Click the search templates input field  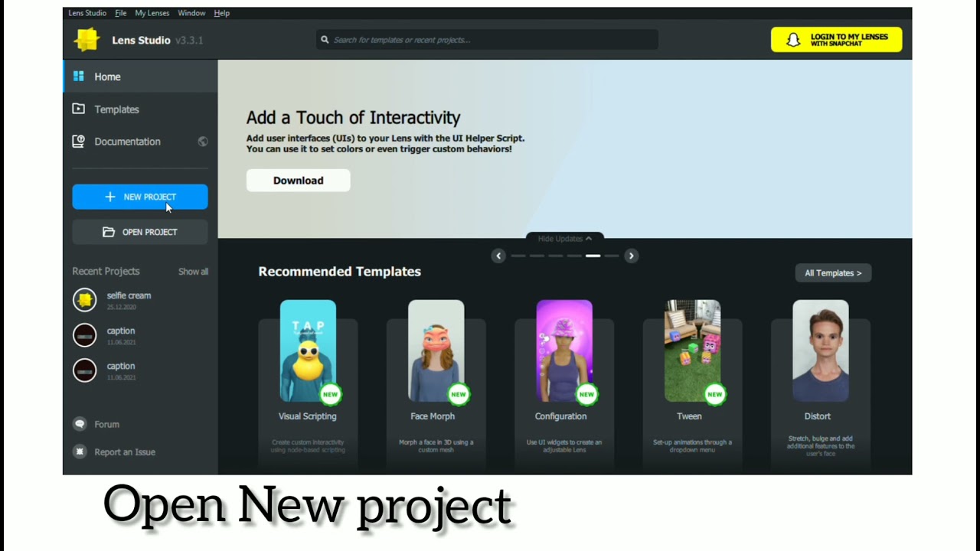click(487, 40)
